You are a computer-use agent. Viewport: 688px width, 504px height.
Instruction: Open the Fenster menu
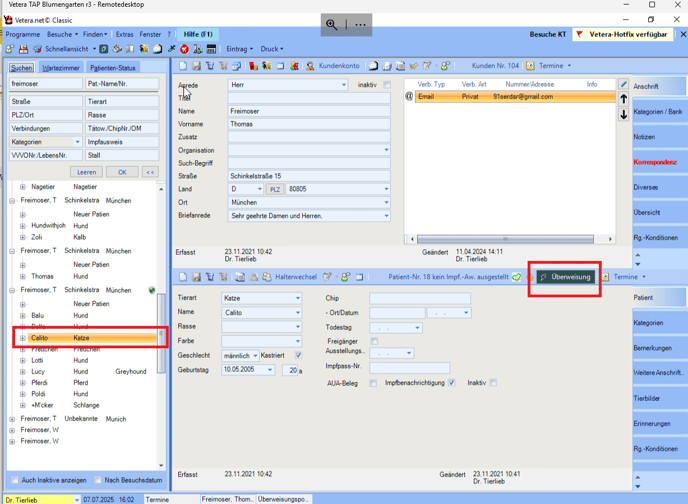150,34
